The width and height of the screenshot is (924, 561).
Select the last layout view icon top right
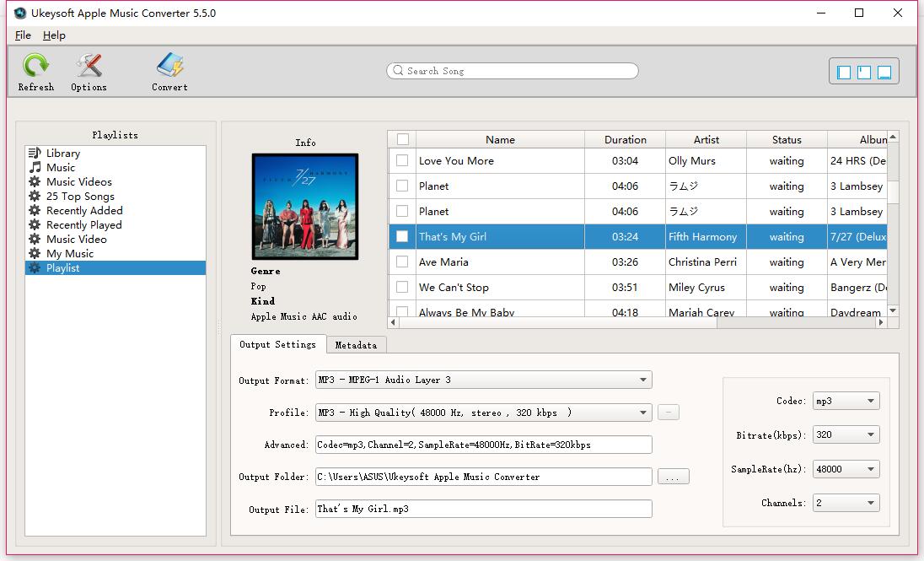click(x=884, y=72)
